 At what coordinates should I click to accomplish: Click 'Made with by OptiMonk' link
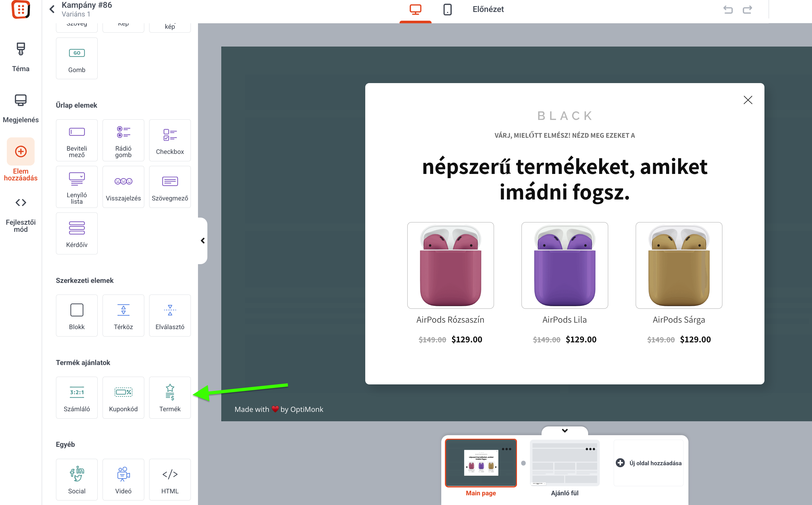[x=279, y=409]
